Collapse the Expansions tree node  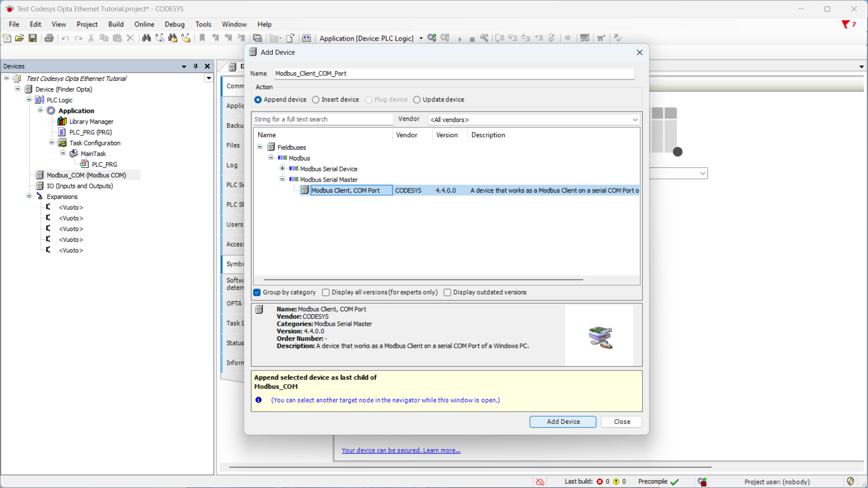[29, 196]
